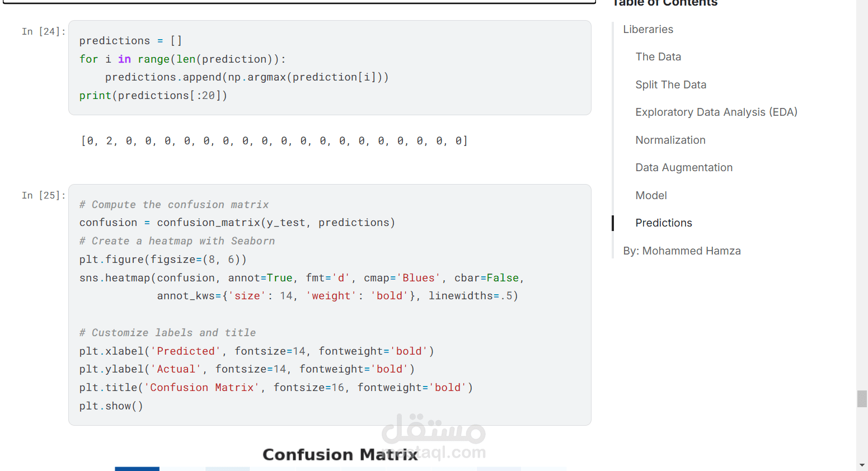Click the Confusion Matrix chart title
868x471 pixels.
pyautogui.click(x=340, y=455)
